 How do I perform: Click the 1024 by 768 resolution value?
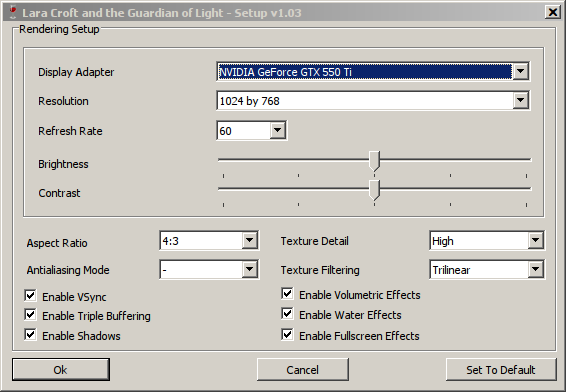coord(249,101)
